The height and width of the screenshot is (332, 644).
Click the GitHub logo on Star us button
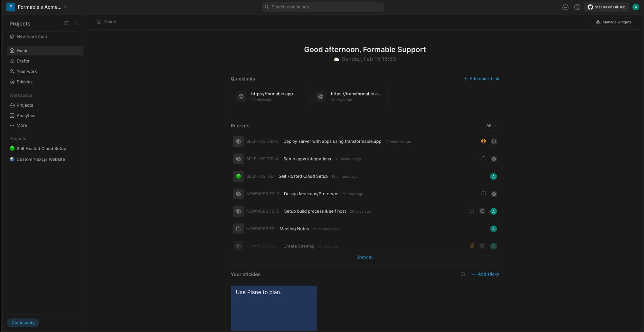(590, 7)
